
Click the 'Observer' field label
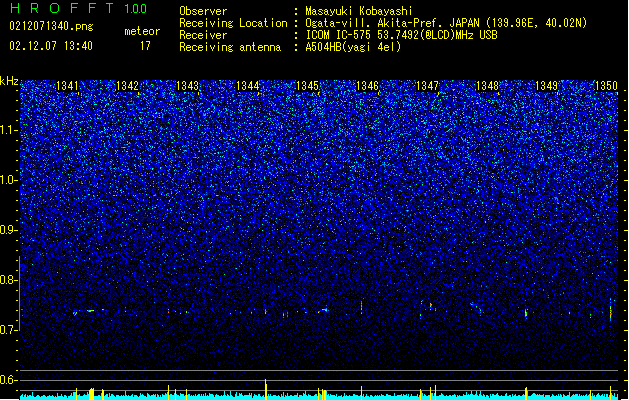[x=203, y=11]
